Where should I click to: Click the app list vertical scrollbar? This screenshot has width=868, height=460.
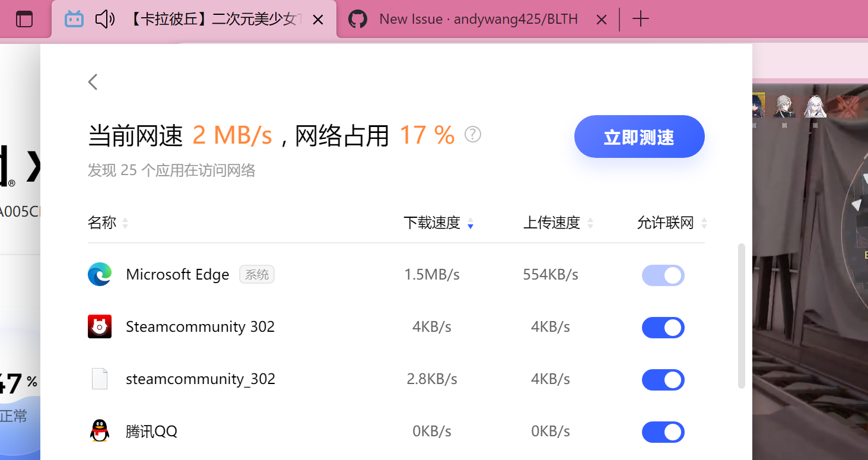(741, 316)
